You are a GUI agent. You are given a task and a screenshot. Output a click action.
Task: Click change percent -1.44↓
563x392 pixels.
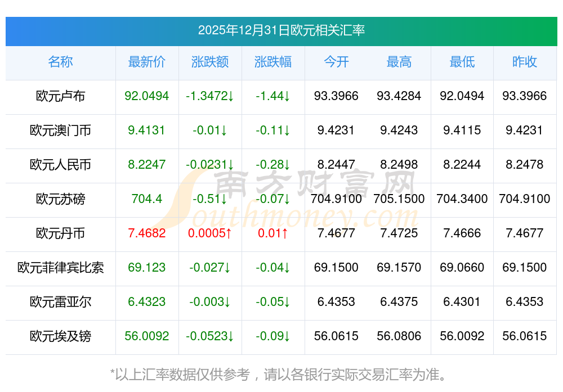click(273, 96)
